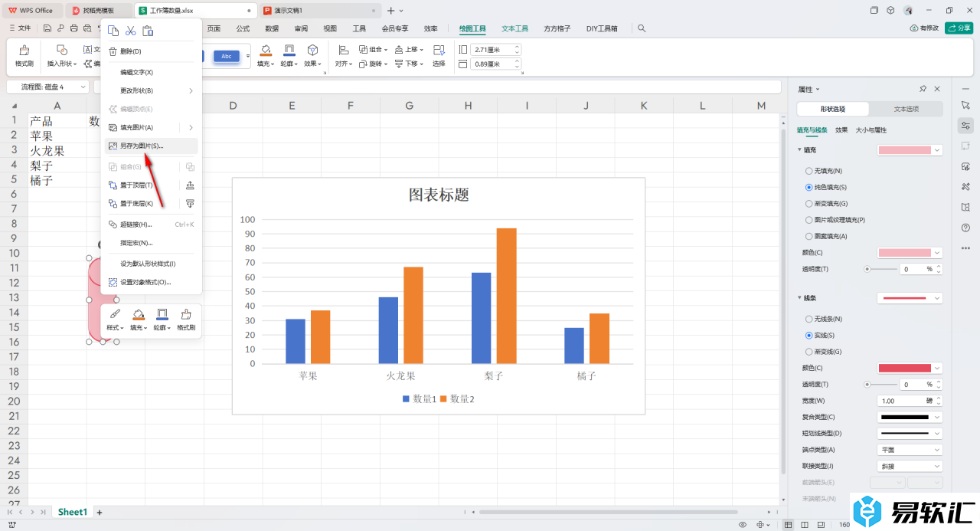Open 填充 dropdown in mini toolbar
This screenshot has height=531, width=980.
click(139, 320)
